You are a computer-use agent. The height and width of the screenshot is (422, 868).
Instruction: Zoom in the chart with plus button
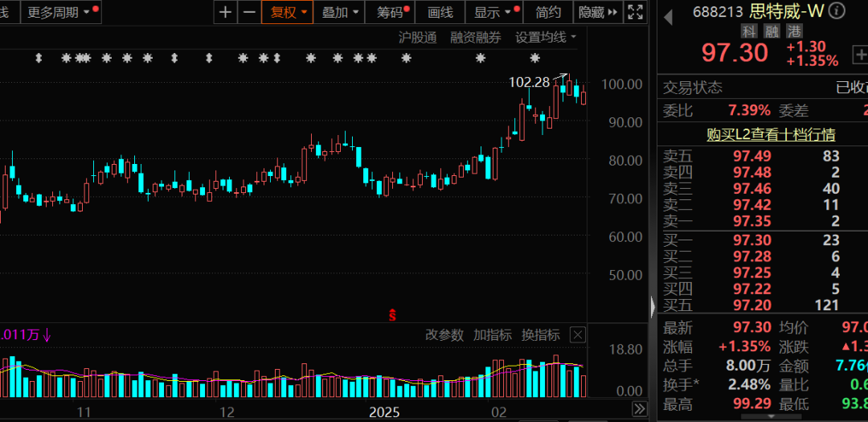point(226,12)
